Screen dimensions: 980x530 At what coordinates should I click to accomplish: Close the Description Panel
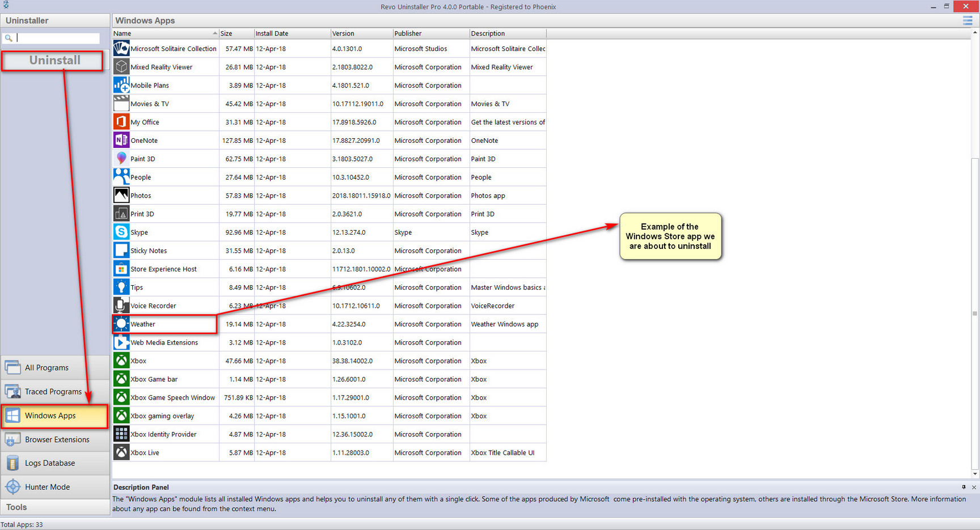point(974,487)
